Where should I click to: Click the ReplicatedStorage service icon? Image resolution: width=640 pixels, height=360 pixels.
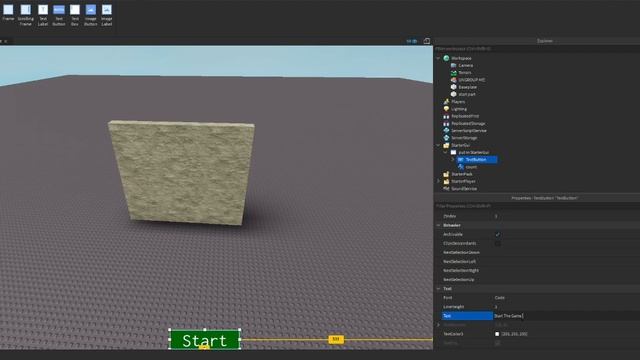click(x=446, y=123)
